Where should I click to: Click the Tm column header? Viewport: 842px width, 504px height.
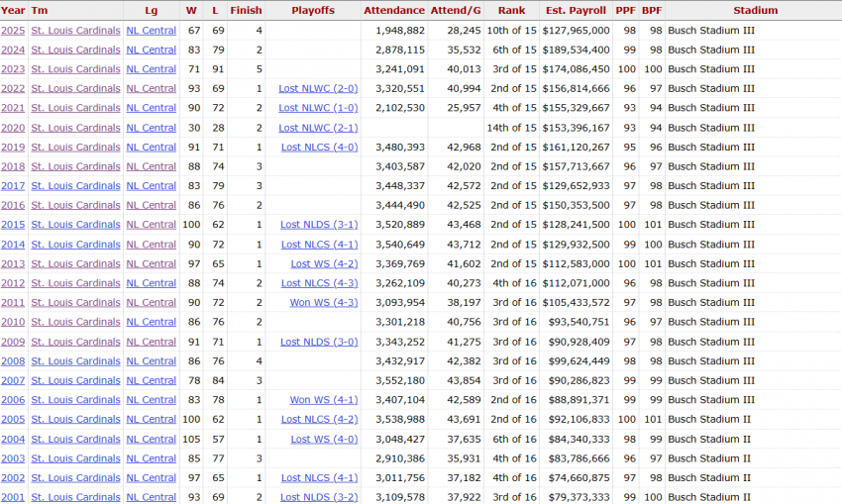40,10
